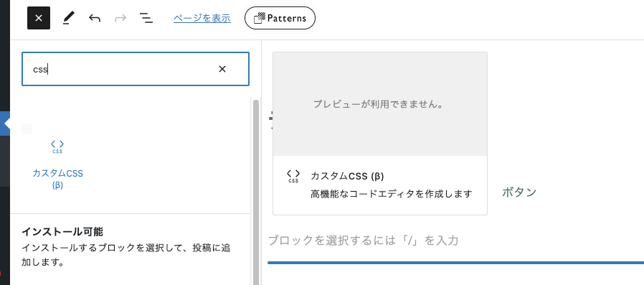Undo the last change
Viewport: 644px width, 285px height.
coord(95,18)
